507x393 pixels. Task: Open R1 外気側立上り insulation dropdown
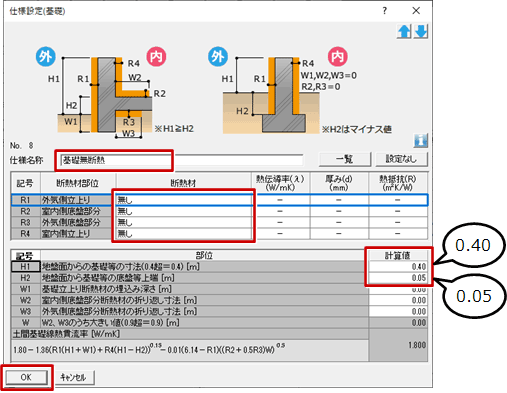[x=184, y=200]
